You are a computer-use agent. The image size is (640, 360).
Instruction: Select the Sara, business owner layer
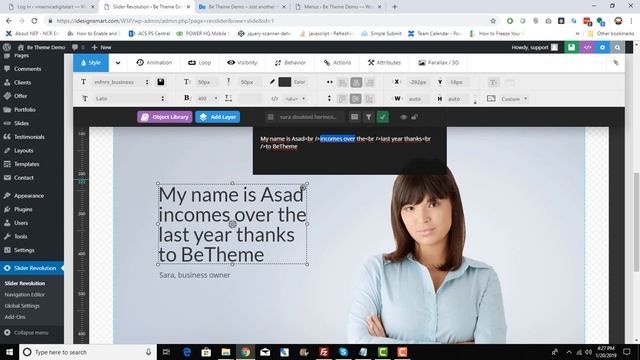[x=195, y=275]
